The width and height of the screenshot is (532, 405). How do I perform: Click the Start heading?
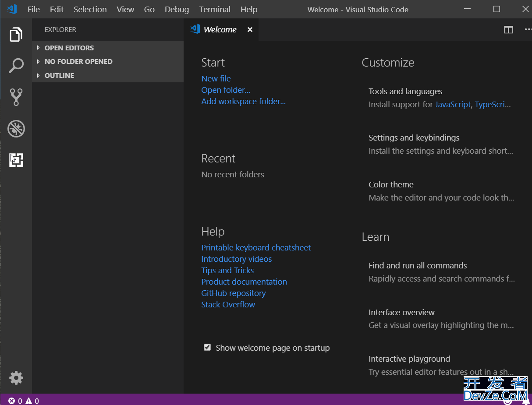(213, 63)
